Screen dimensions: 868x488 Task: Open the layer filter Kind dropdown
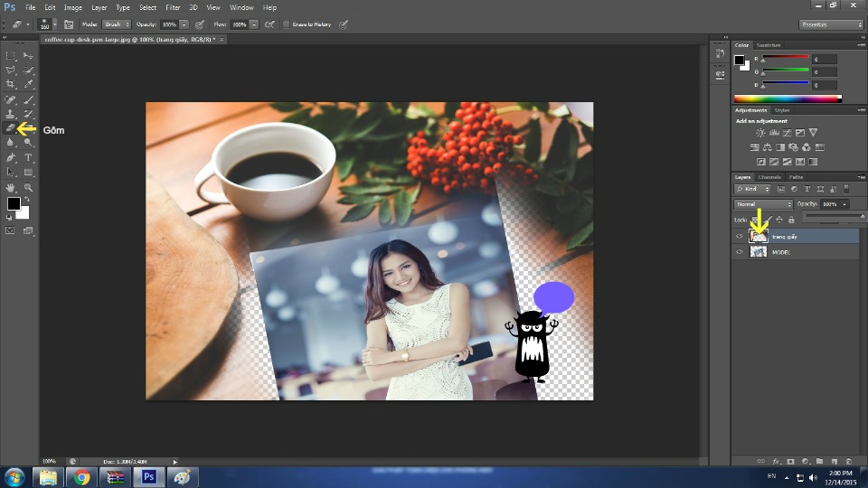[x=752, y=189]
